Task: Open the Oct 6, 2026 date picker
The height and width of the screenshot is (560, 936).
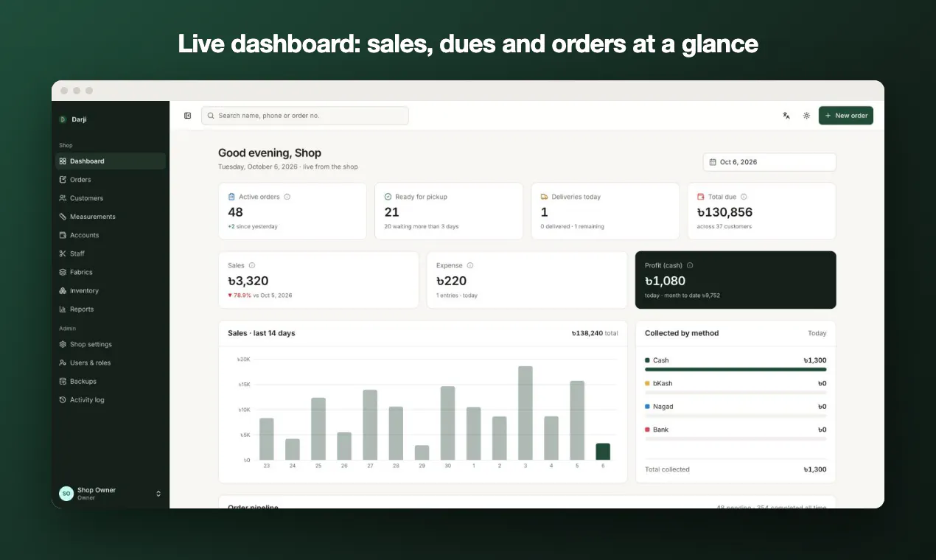Action: coord(769,162)
